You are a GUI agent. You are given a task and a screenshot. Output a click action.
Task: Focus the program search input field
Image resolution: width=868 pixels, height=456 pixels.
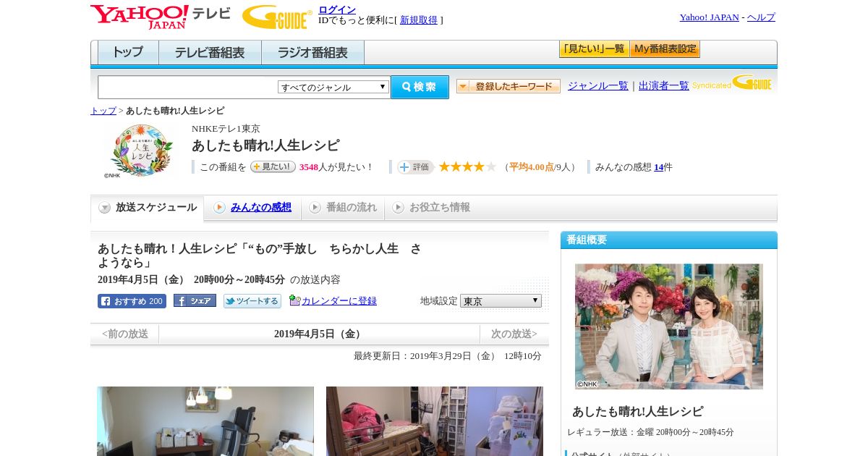[x=187, y=87]
